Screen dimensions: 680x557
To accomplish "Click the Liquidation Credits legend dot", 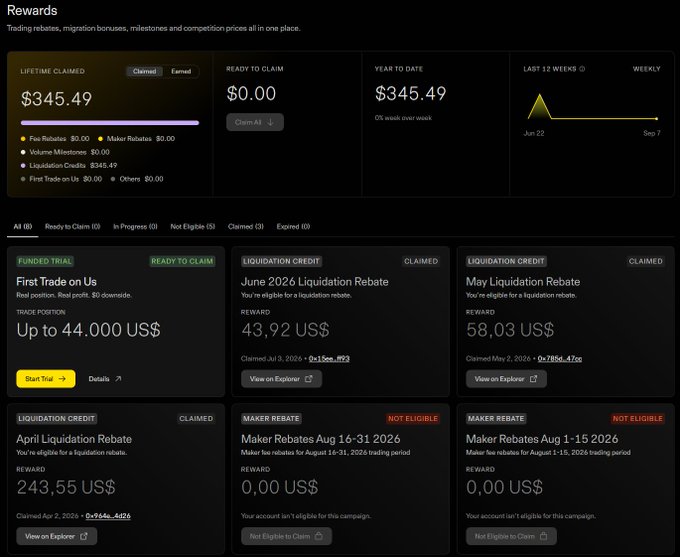I will point(23,166).
